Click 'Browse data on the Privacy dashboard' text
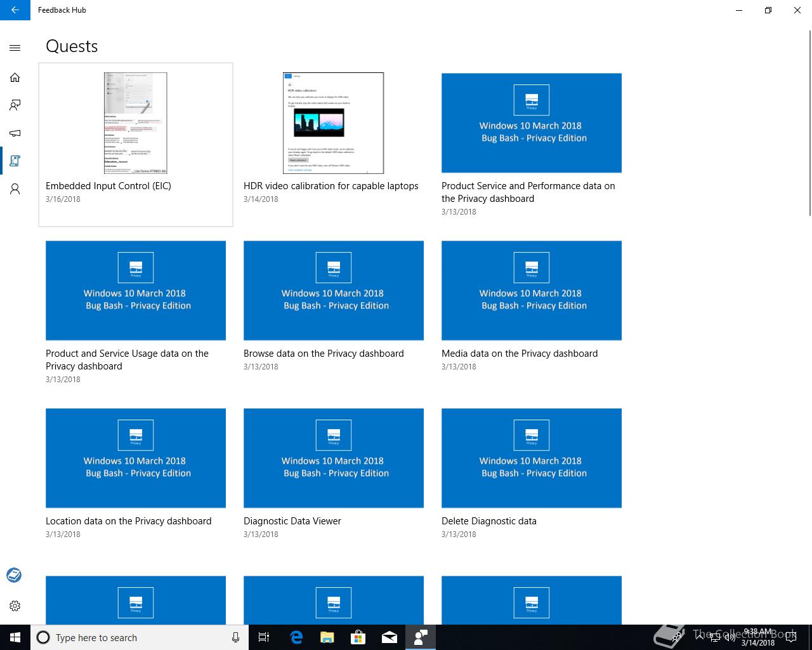The height and width of the screenshot is (650, 812). [324, 354]
